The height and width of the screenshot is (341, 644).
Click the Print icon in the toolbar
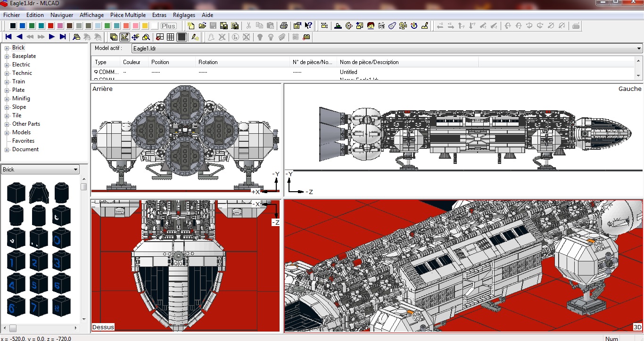(284, 26)
